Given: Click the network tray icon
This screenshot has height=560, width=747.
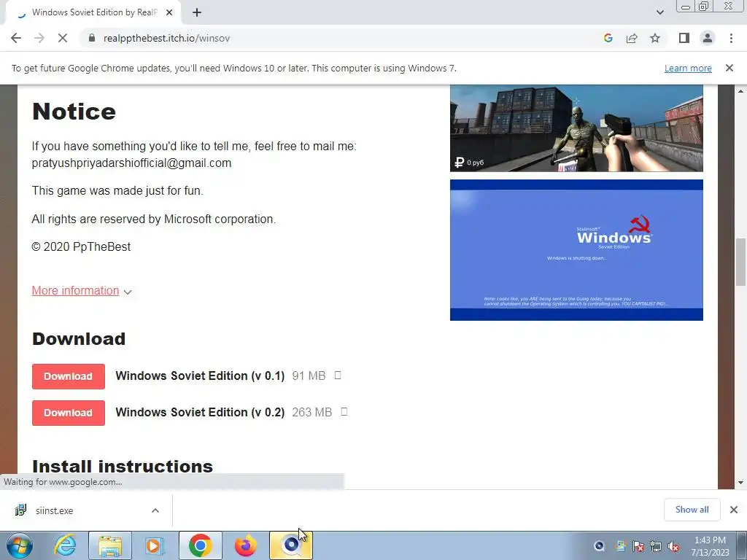Looking at the screenshot, I should point(656,546).
